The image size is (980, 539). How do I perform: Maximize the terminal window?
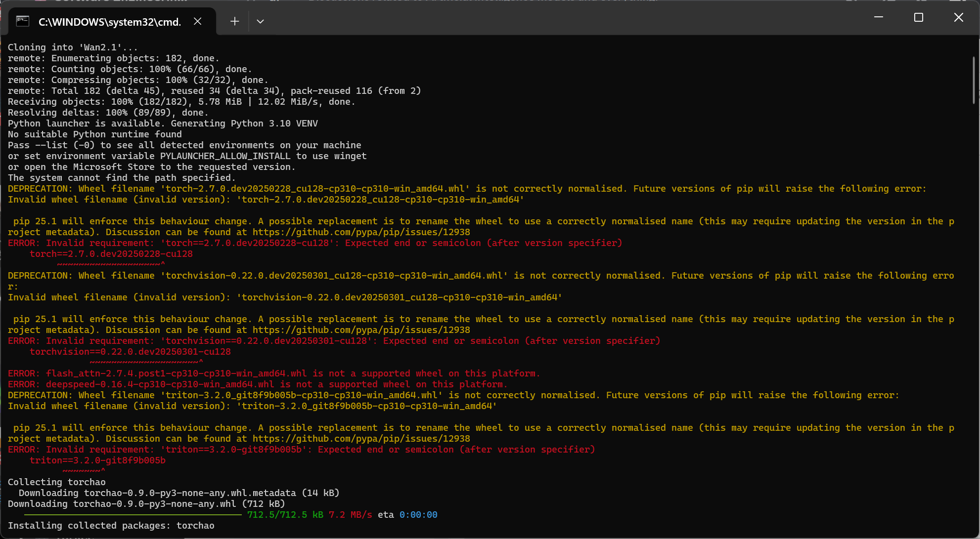pos(918,17)
